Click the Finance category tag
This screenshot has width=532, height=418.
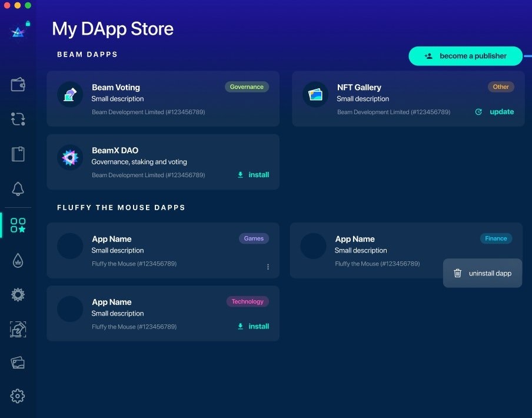coord(496,238)
